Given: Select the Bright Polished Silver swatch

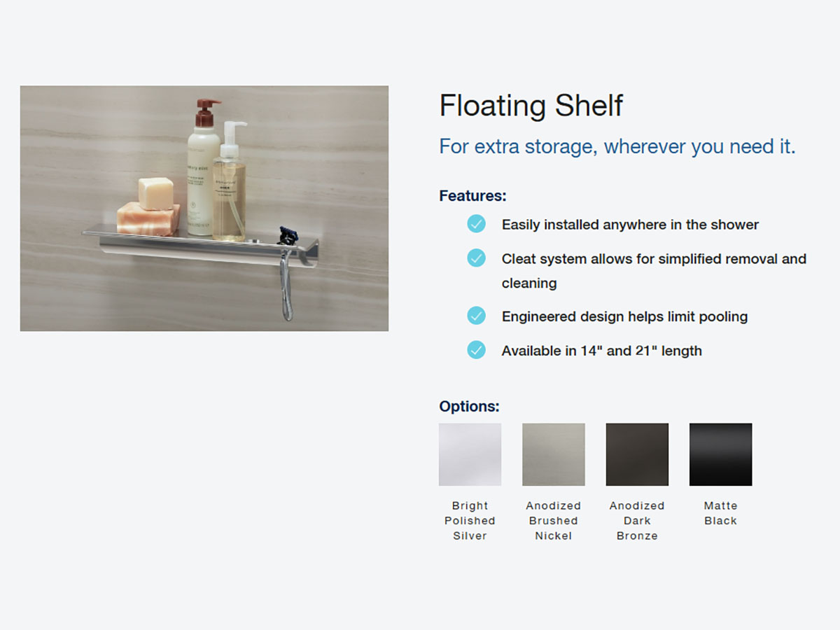Looking at the screenshot, I should [x=470, y=454].
